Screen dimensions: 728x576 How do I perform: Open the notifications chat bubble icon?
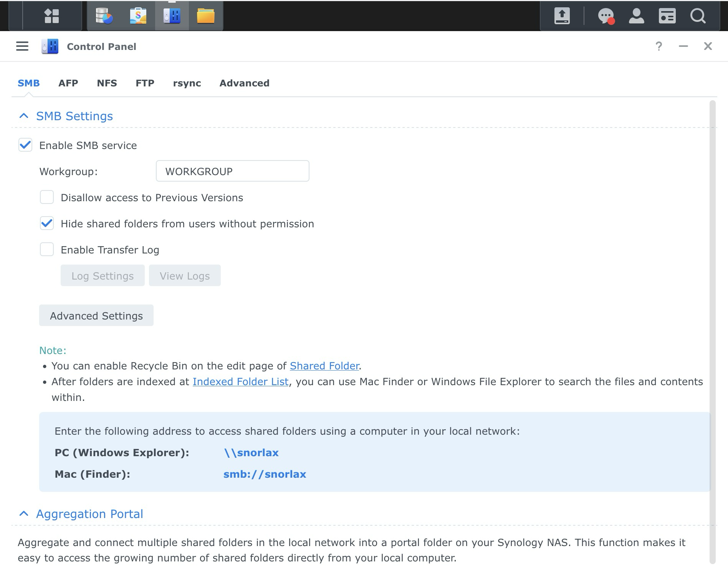(x=606, y=16)
